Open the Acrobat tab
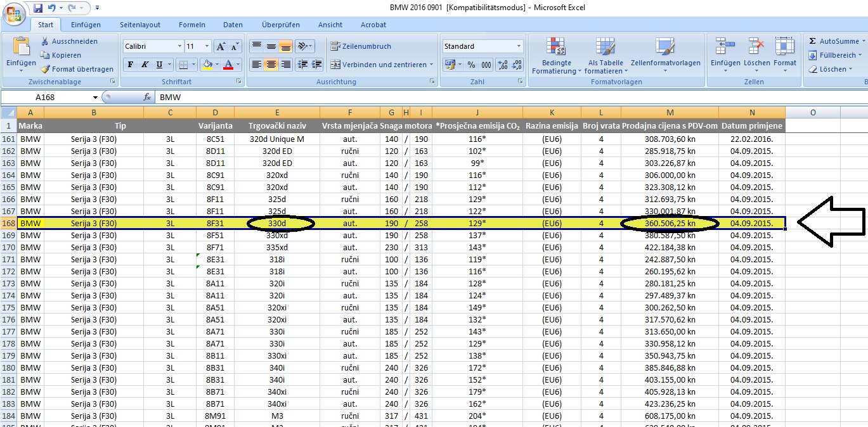868x427 pixels. point(373,25)
